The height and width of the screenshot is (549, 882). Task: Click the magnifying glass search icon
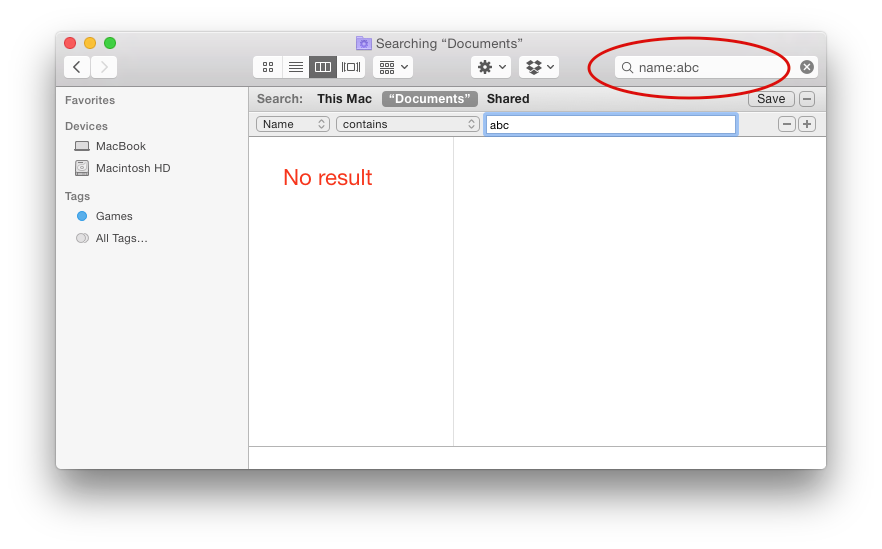[x=627, y=68]
